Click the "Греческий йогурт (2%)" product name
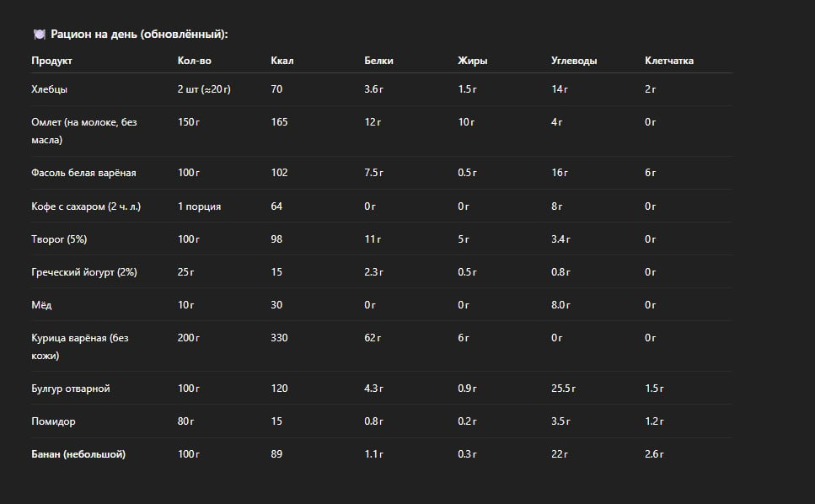Viewport: 815px width, 504px height. tap(83, 272)
